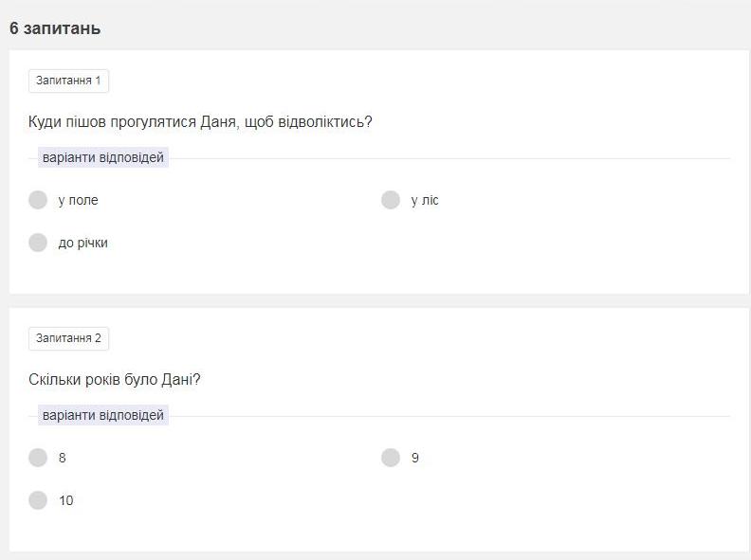The image size is (751, 560).
Task: Click the question 'Куди пішов прогулятися Даня'
Action: point(200,122)
